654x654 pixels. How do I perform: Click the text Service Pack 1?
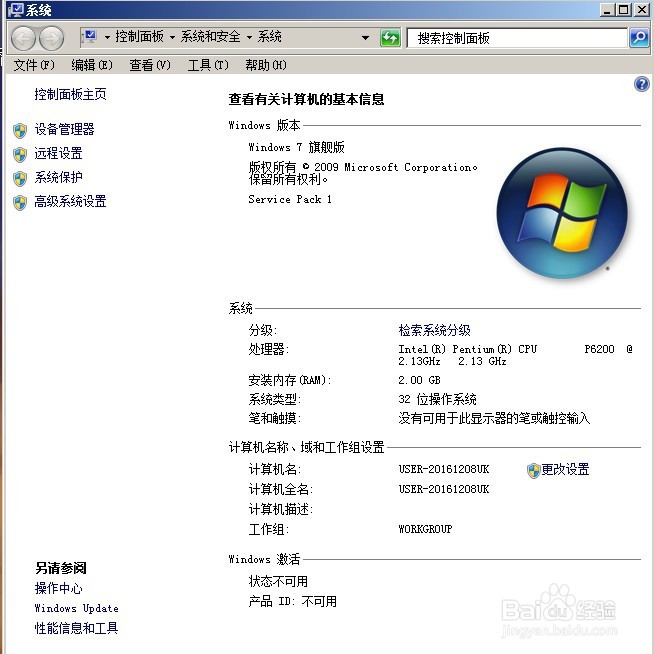(290, 199)
